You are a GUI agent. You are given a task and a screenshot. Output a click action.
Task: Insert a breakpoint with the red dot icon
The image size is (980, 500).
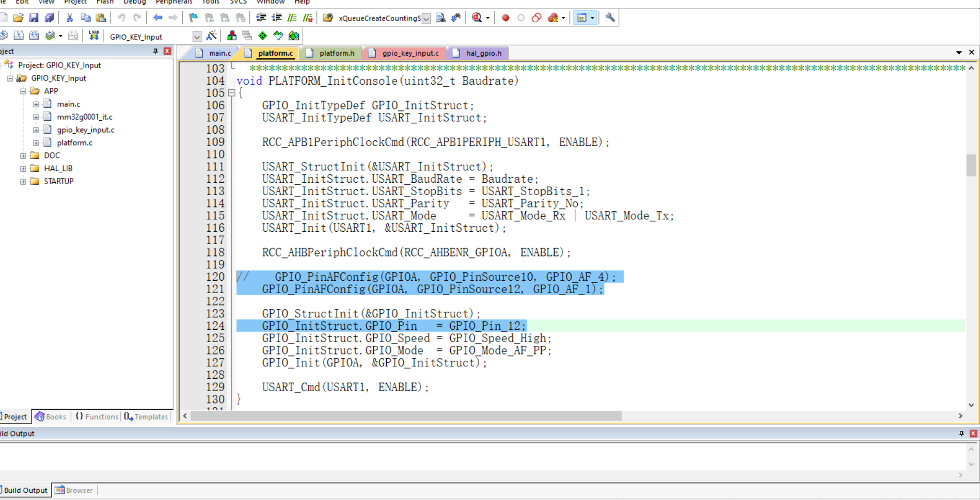[x=505, y=18]
